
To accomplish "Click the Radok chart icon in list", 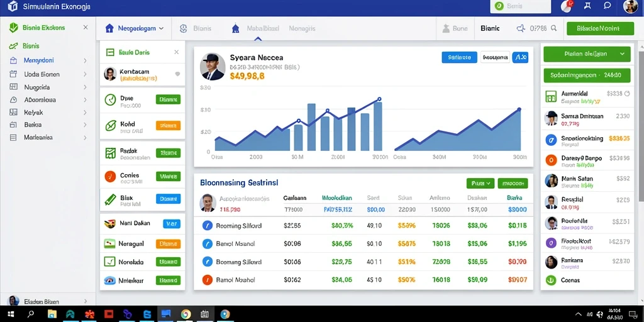I will tap(111, 153).
